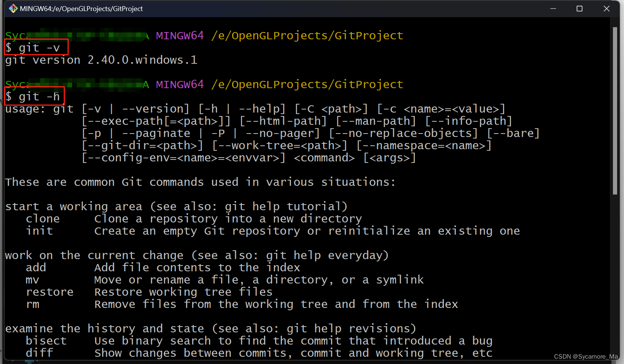The height and width of the screenshot is (364, 624).
Task: Click the '[--git-dir=<path>]' option text
Action: pos(142,145)
